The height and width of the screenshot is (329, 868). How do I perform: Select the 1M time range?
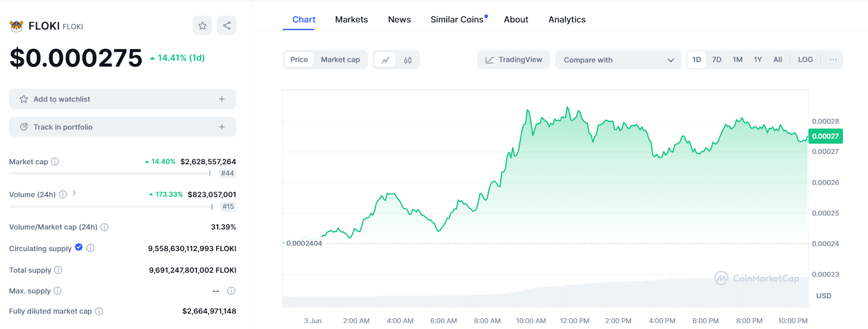coord(737,60)
